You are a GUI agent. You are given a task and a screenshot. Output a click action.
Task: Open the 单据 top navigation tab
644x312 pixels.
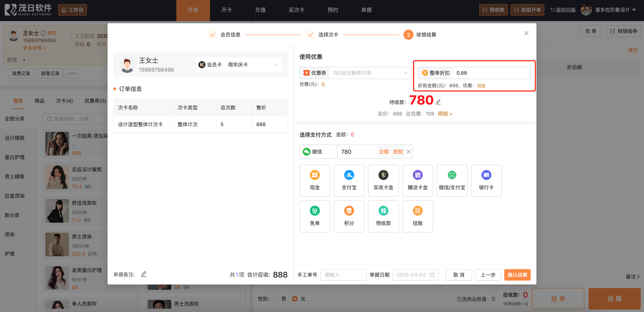pos(366,10)
